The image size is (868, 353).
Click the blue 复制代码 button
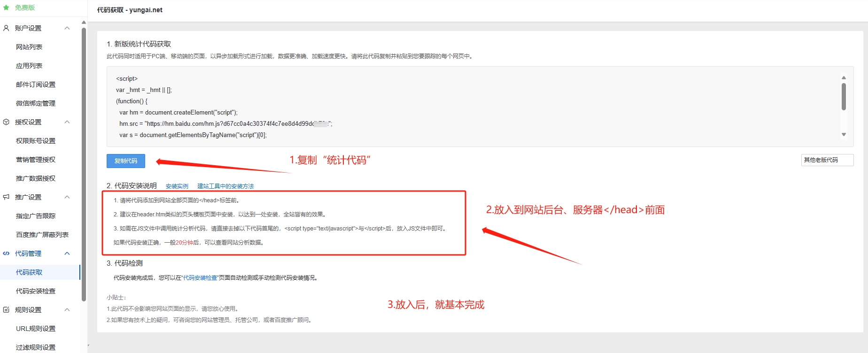pos(126,161)
